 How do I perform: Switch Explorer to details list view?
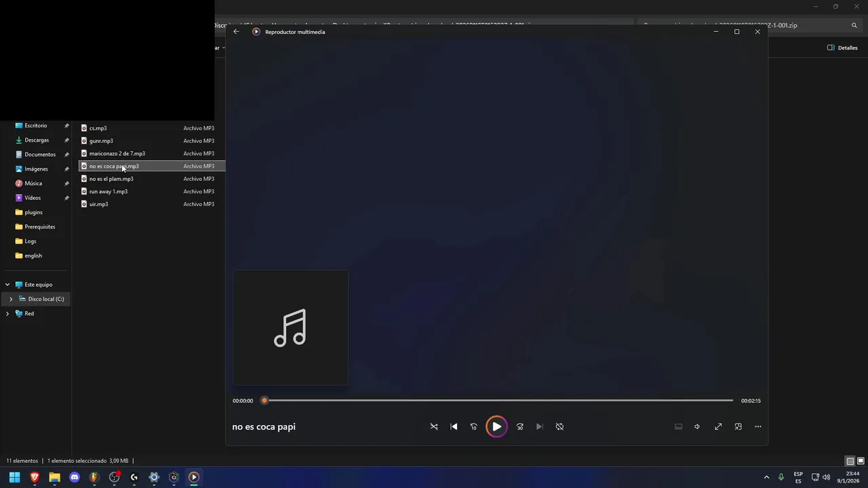point(850,462)
